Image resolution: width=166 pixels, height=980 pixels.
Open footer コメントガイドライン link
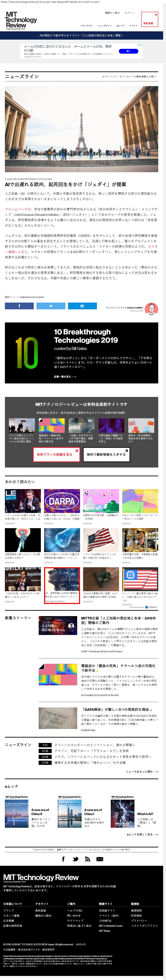(x=144, y=926)
